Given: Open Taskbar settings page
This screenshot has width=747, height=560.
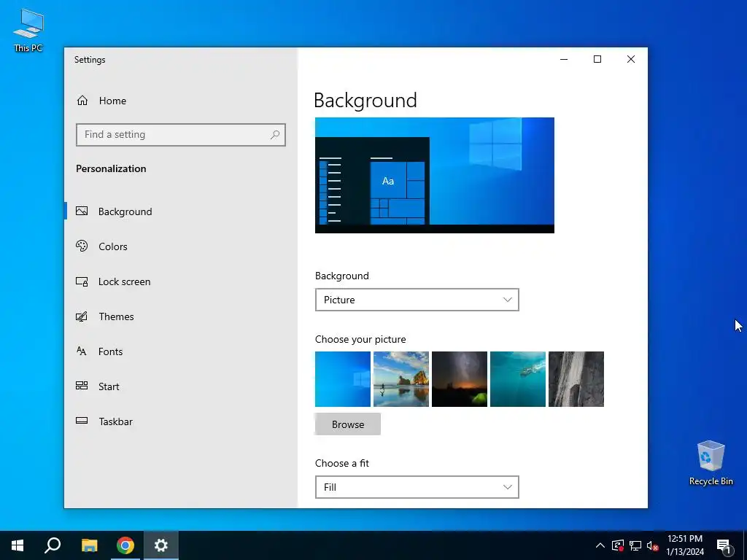Looking at the screenshot, I should pyautogui.click(x=115, y=421).
